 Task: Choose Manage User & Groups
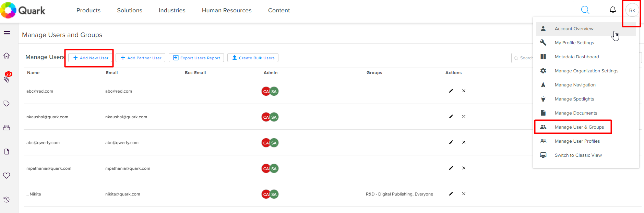586,127
